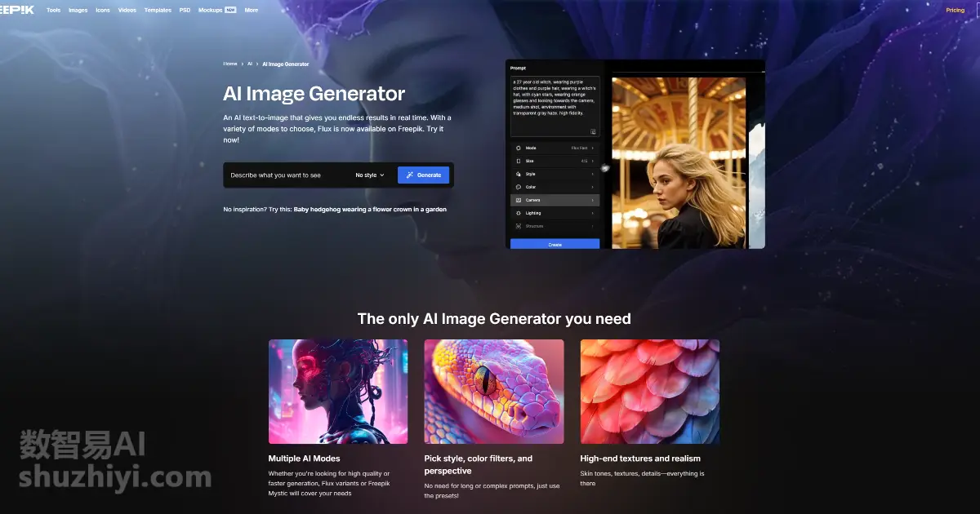Open the PSD menu
Image resolution: width=980 pixels, height=514 pixels.
[185, 11]
